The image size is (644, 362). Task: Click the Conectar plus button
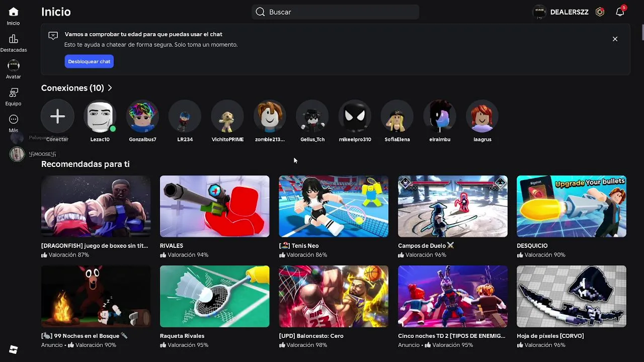[x=57, y=117]
